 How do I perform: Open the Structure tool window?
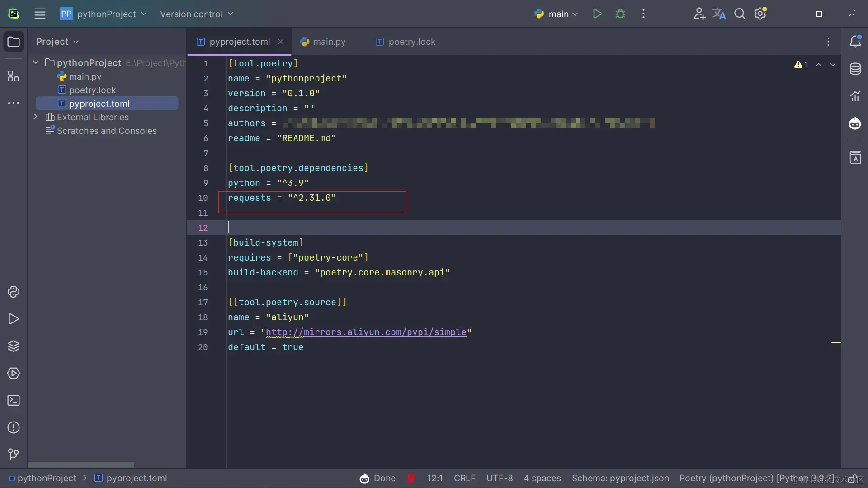point(14,76)
